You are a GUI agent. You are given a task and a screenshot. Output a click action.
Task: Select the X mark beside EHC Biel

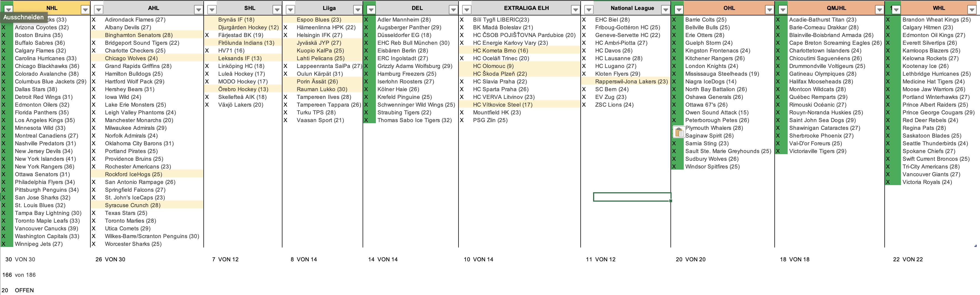coord(584,20)
